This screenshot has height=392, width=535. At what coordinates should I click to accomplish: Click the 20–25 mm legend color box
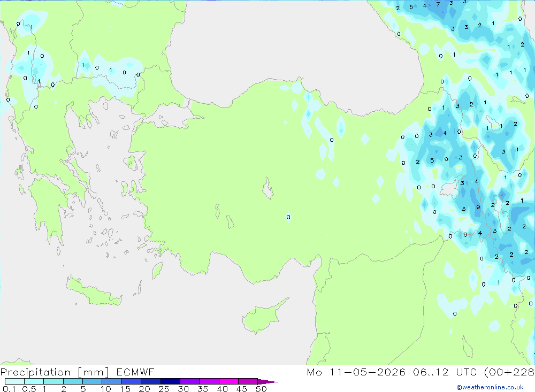(150, 381)
